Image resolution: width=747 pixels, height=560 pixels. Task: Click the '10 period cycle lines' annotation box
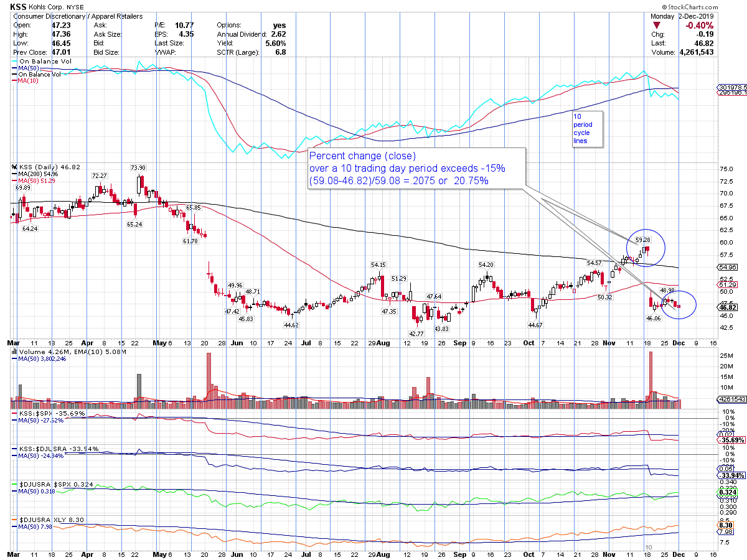(x=588, y=128)
